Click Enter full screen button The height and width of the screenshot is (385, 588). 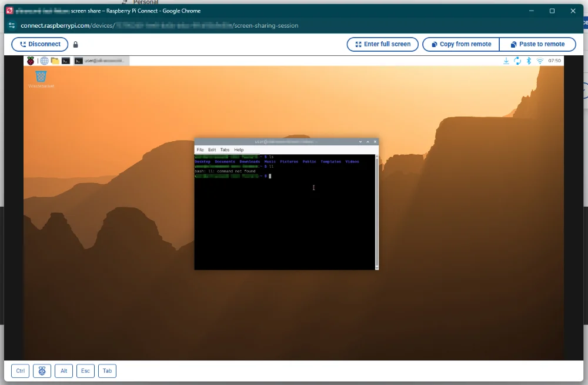coord(383,44)
